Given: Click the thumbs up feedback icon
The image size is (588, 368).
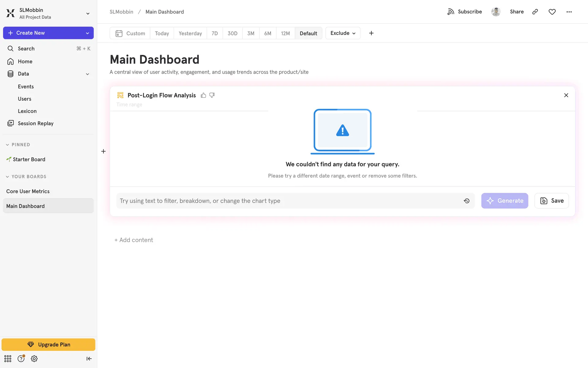Looking at the screenshot, I should [x=203, y=95].
